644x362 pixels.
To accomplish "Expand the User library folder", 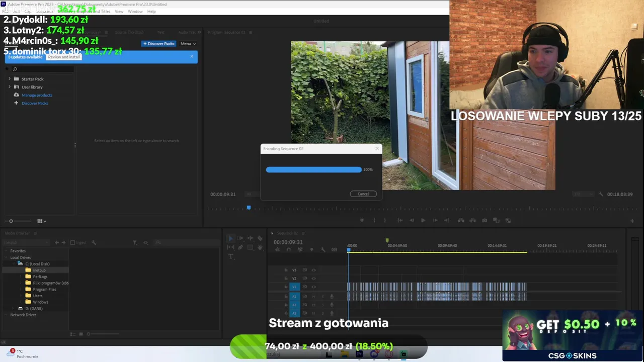I will pyautogui.click(x=9, y=87).
